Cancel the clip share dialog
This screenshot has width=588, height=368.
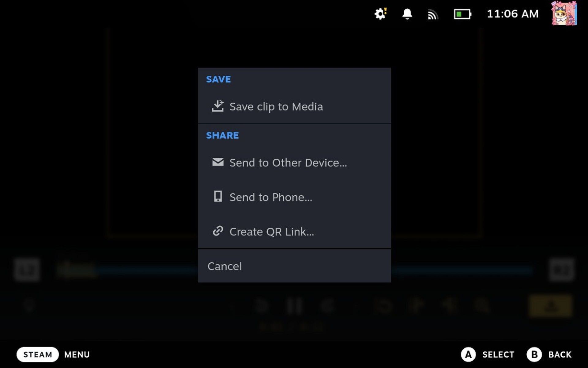click(224, 266)
